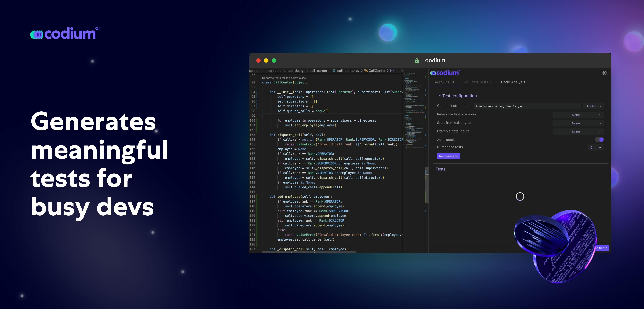This screenshot has height=309, width=644.
Task: Click the 'self.queued_calls.append(call)' code line
Action: click(313, 187)
